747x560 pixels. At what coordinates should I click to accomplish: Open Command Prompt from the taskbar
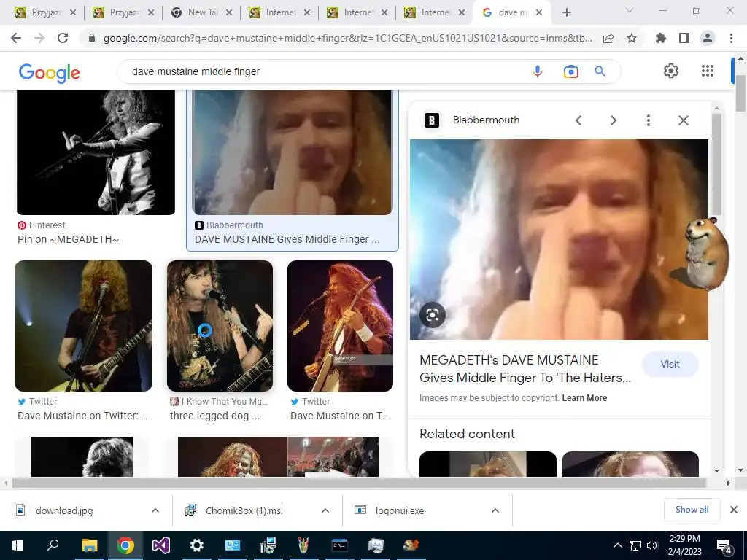[x=339, y=545]
